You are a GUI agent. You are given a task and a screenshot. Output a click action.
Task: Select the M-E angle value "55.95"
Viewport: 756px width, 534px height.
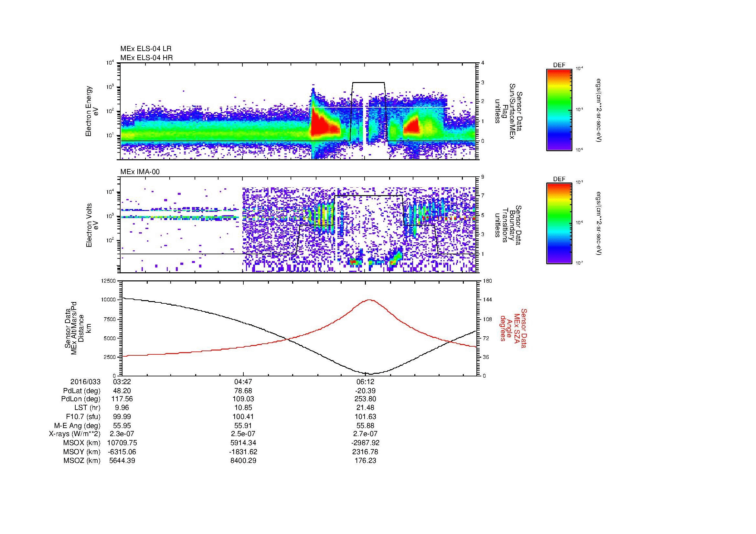click(x=122, y=426)
